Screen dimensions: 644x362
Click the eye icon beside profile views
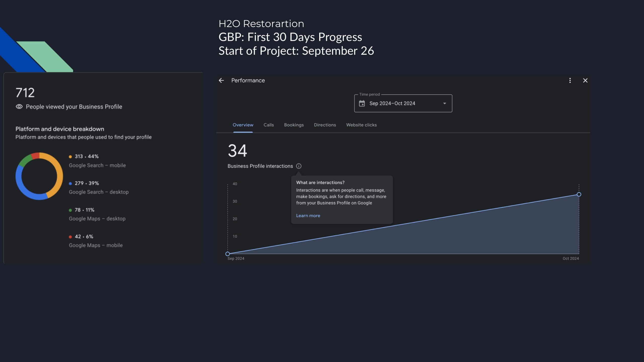coord(19,107)
